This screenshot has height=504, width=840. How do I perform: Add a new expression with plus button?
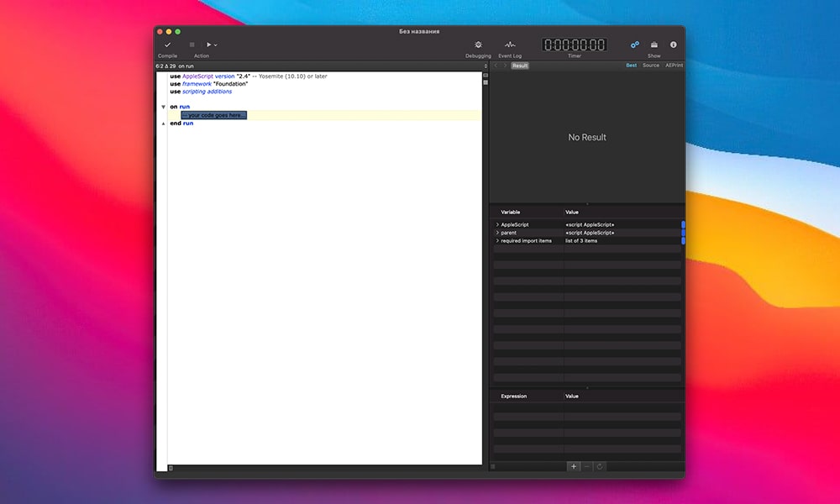click(575, 466)
